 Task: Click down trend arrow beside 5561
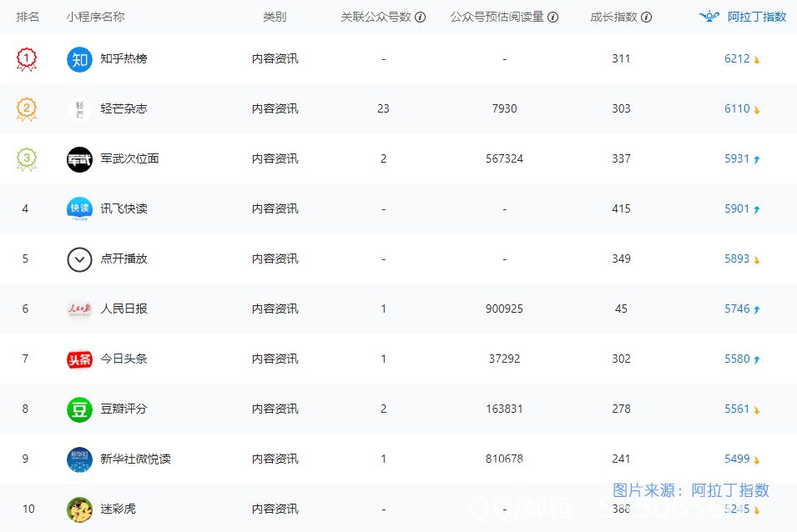[757, 411]
